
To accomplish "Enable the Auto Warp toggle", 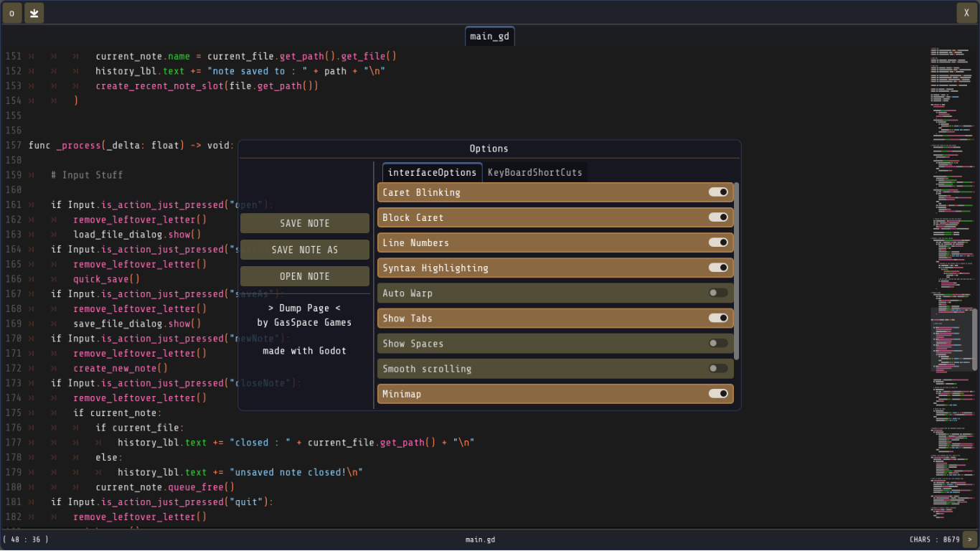I will [718, 293].
